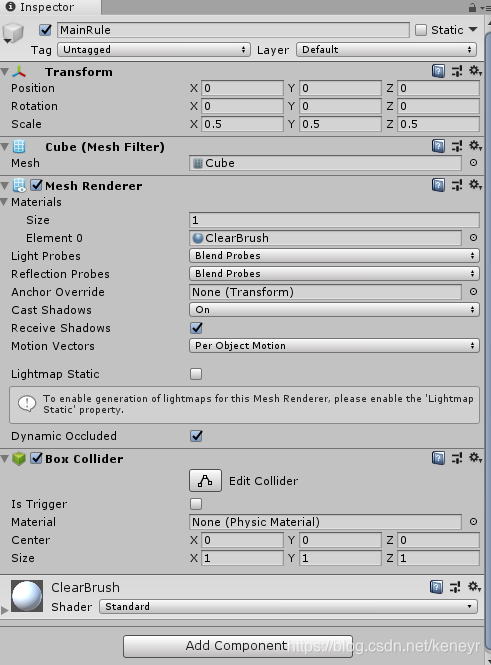This screenshot has height=665, width=491.
Task: Toggle the Inspector lock icon
Action: tap(472, 7)
